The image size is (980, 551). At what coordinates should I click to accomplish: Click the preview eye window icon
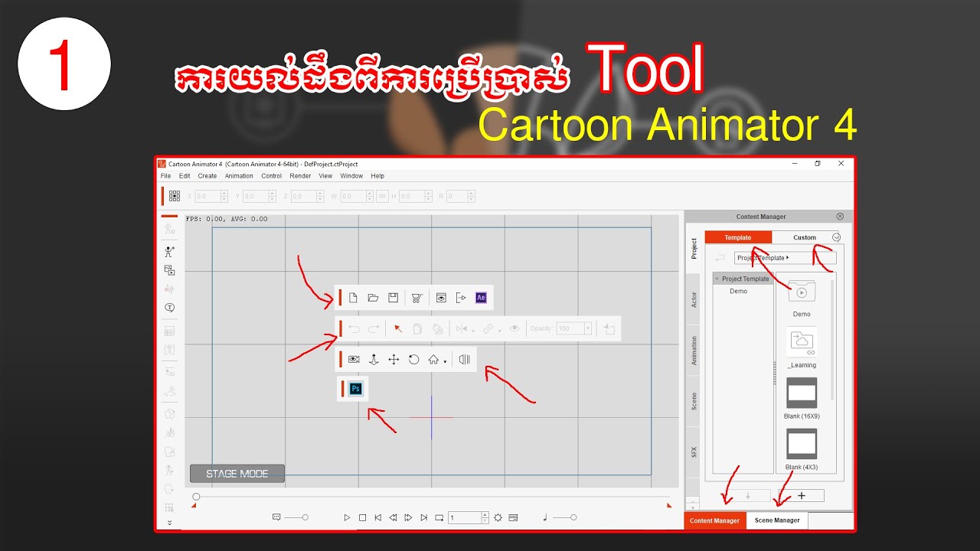pos(441,298)
